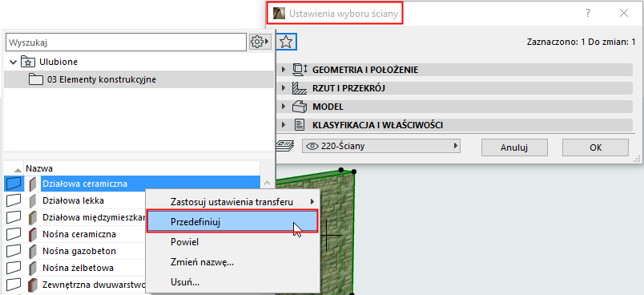Choose Powiel from the context menu
This screenshot has height=295, width=644.
pyautogui.click(x=233, y=242)
